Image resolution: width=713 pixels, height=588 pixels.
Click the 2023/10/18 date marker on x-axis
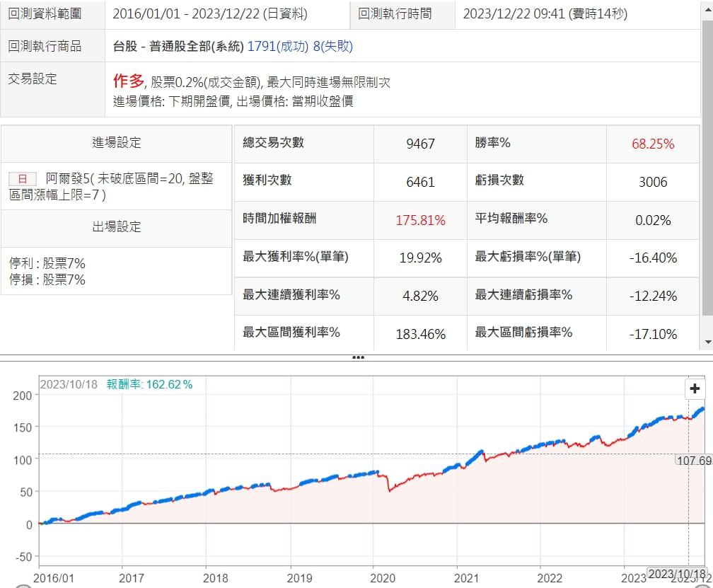[677, 573]
